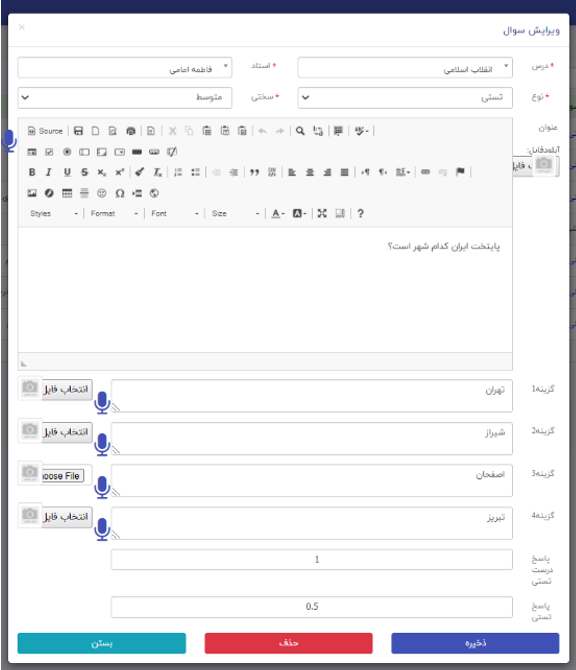The width and height of the screenshot is (576, 670).
Task: Click the red حذف delete button
Action: pyautogui.click(x=288, y=643)
